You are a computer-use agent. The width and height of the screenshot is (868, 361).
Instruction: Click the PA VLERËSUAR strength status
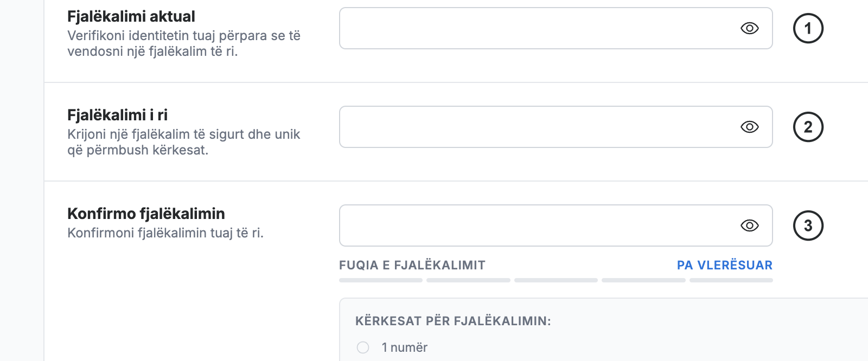(725, 265)
